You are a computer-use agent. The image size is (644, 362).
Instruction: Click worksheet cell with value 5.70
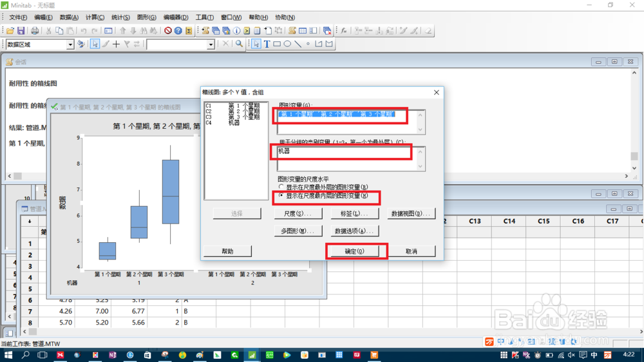click(57, 323)
